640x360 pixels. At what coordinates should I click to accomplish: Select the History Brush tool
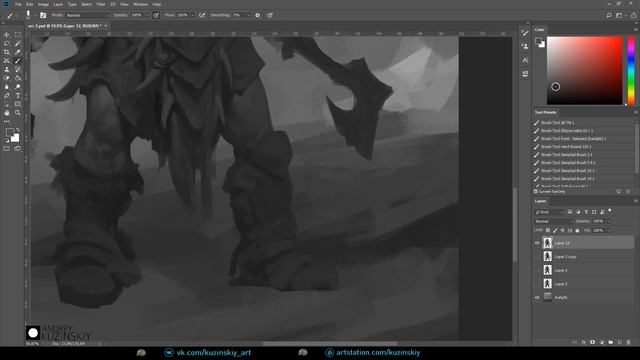click(x=18, y=70)
